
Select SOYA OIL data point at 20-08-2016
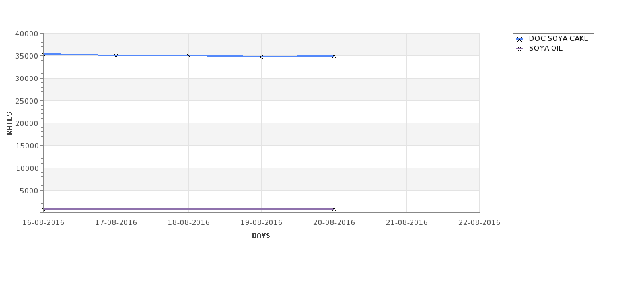click(334, 209)
